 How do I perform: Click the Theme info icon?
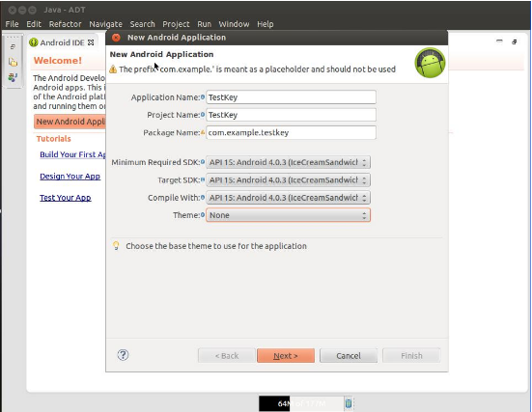click(x=203, y=215)
